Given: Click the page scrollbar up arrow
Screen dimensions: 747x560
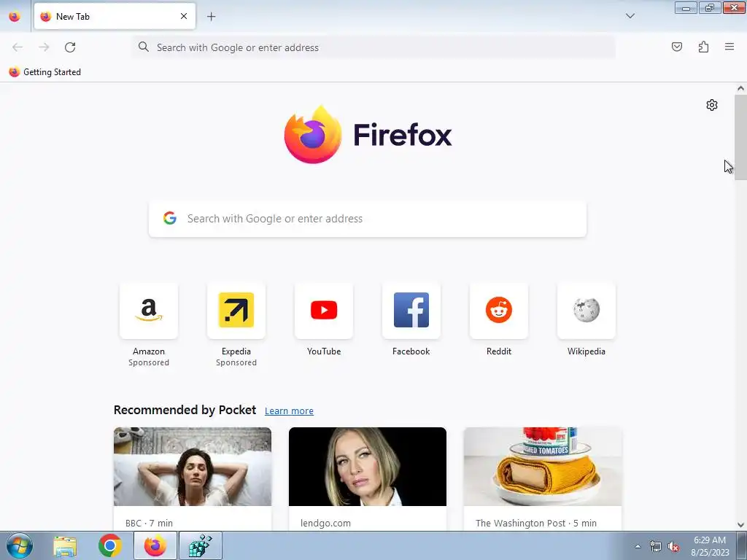Looking at the screenshot, I should pyautogui.click(x=740, y=88).
